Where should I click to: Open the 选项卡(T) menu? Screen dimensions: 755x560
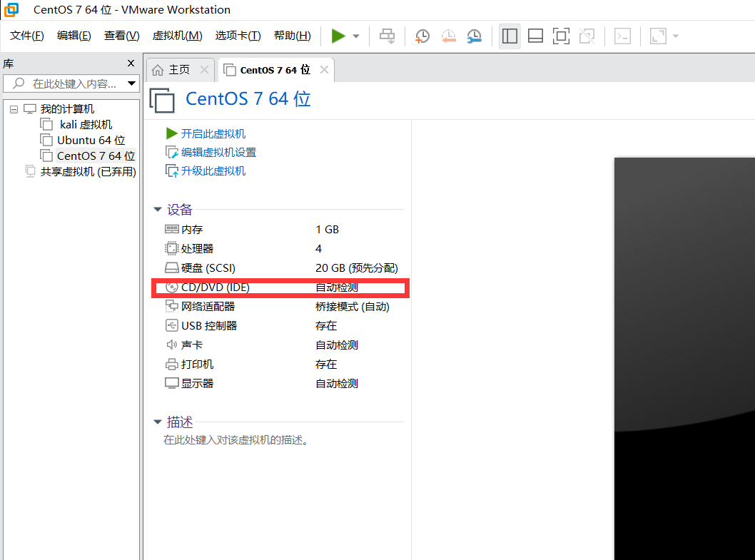click(x=238, y=36)
